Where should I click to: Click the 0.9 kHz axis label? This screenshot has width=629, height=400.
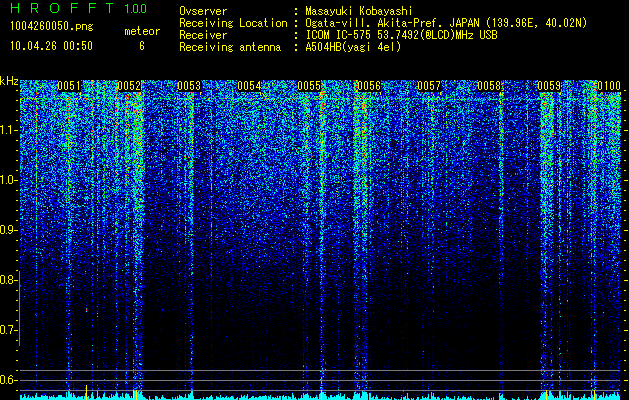pos(8,230)
